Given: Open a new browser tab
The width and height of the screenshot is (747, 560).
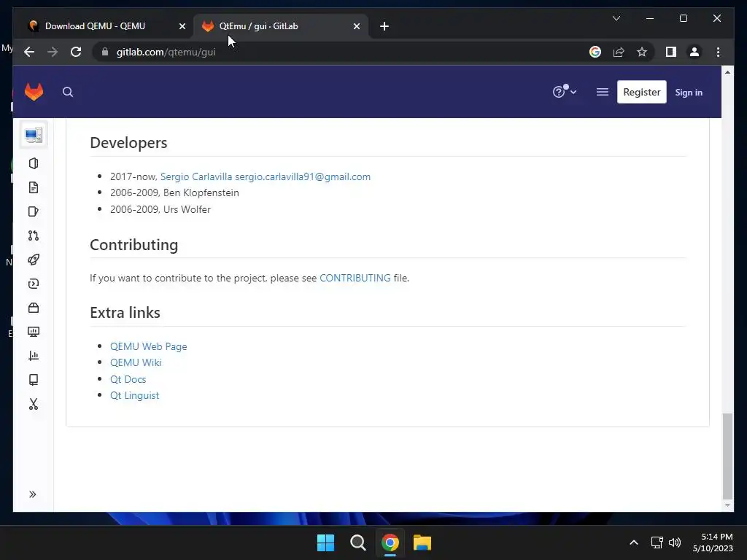Looking at the screenshot, I should tap(384, 26).
